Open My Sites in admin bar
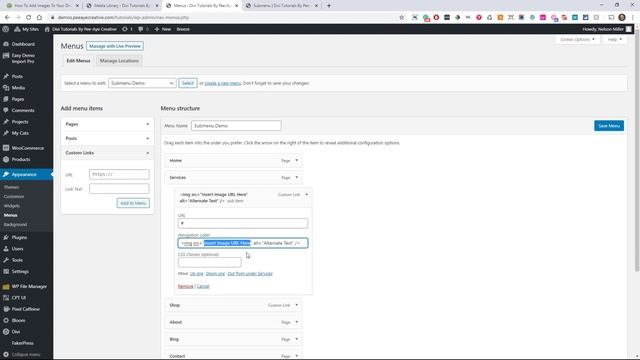640x360 pixels. 27,29
